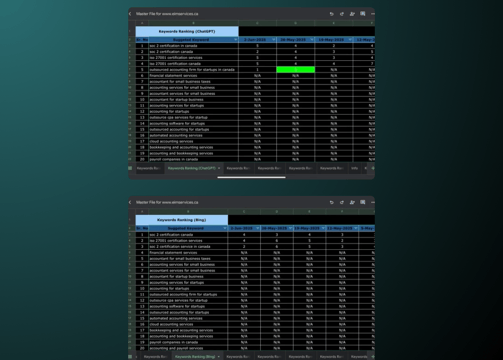Image resolution: width=503 pixels, height=360 pixels.
Task: Go back from the Bing ranking window
Action: click(x=130, y=202)
